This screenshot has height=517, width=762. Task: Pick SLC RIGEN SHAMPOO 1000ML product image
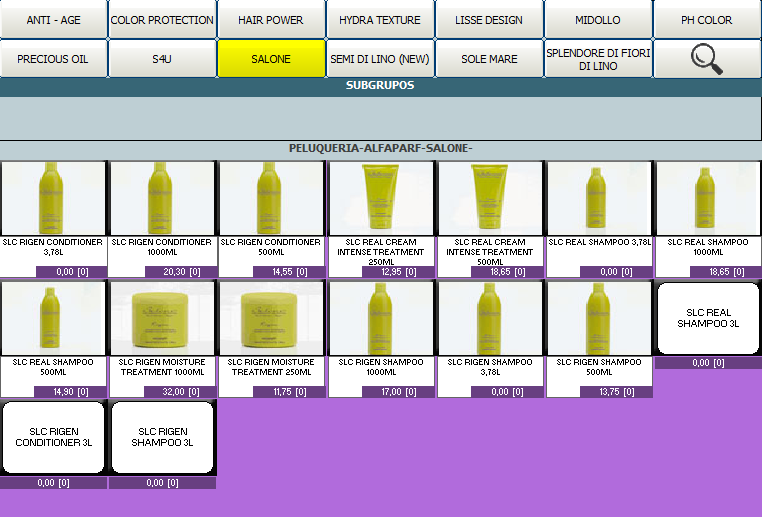click(x=381, y=318)
